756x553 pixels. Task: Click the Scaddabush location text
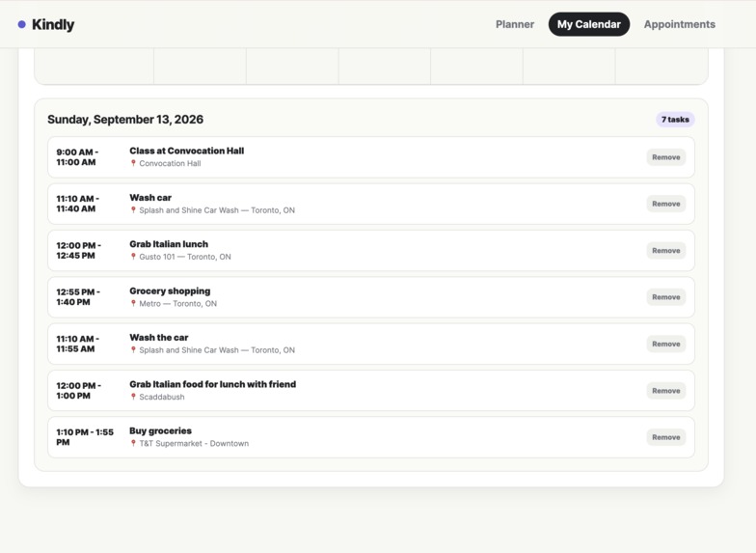tap(162, 398)
